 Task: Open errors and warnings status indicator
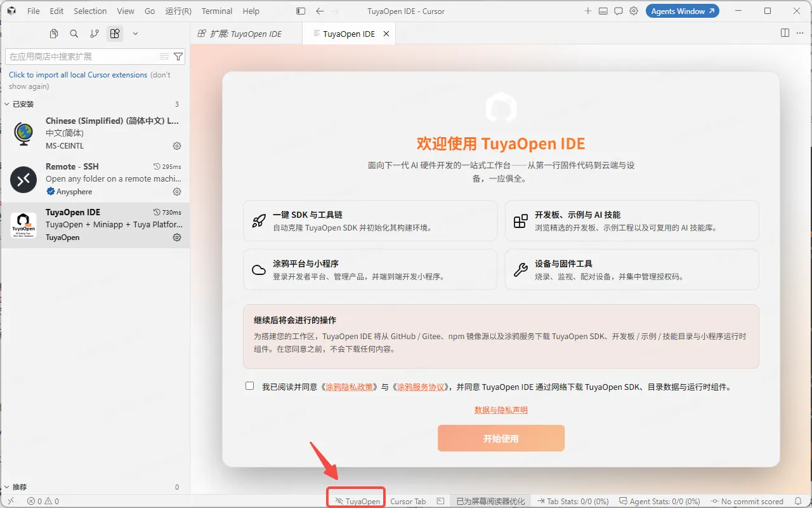43,501
